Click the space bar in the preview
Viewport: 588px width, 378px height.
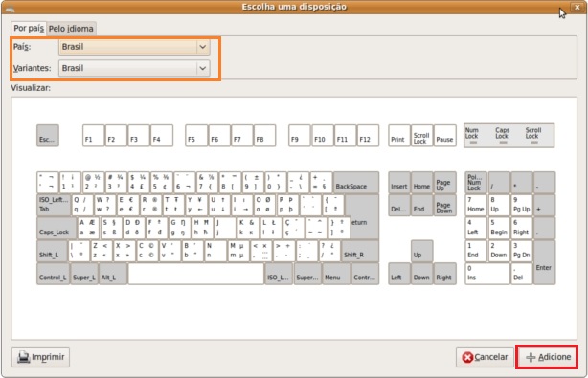(196, 274)
